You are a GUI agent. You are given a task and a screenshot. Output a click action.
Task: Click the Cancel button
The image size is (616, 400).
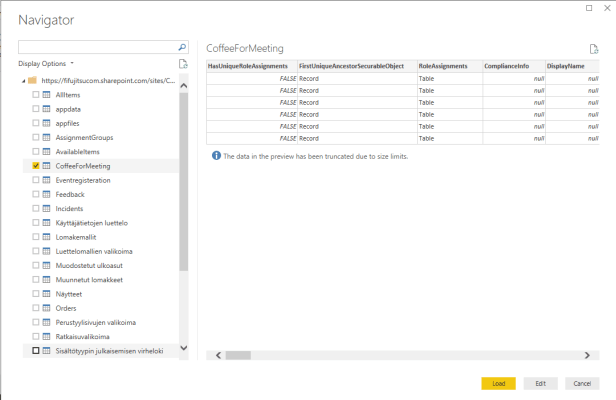click(582, 383)
